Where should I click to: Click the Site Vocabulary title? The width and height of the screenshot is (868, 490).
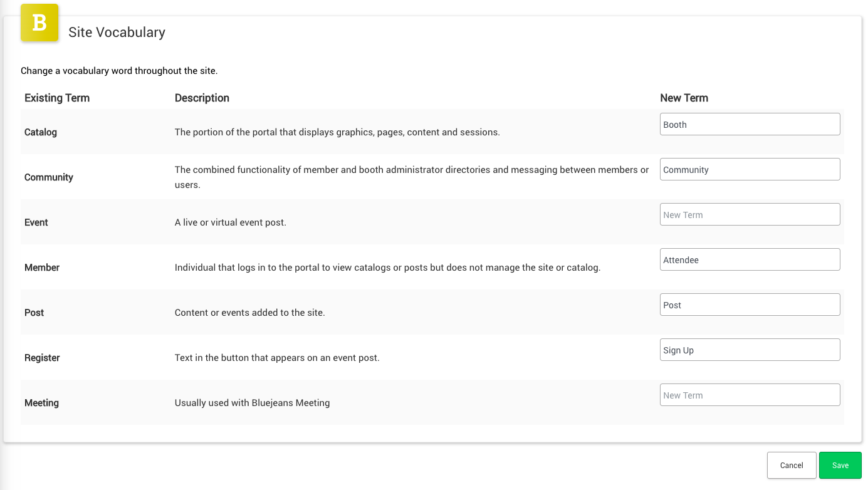[117, 33]
